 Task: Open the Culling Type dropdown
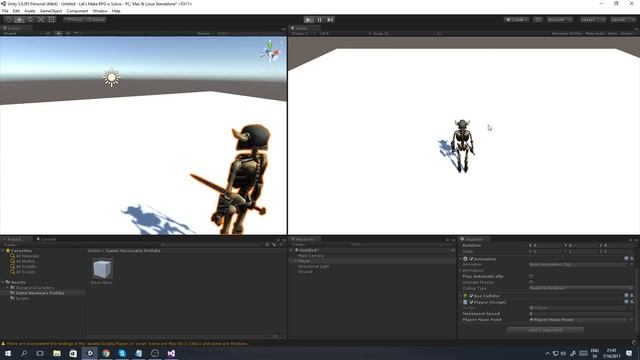coord(580,288)
